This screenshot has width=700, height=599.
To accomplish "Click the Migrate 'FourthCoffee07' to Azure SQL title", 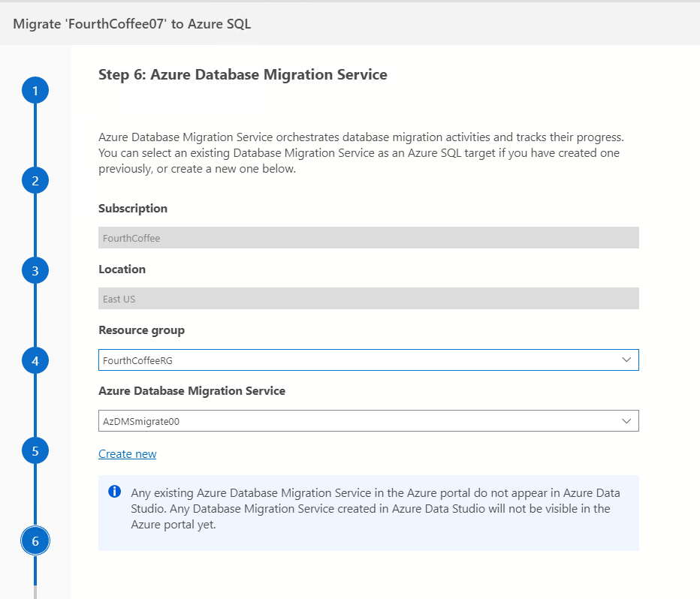I will pyautogui.click(x=132, y=24).
